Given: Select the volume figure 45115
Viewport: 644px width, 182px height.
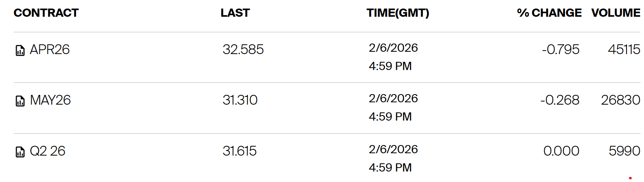Looking at the screenshot, I should (624, 50).
